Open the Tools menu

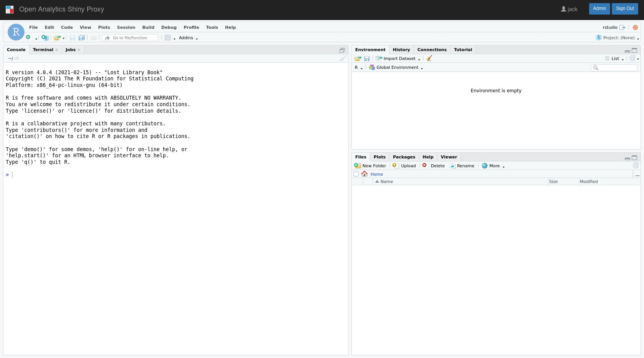pyautogui.click(x=212, y=27)
